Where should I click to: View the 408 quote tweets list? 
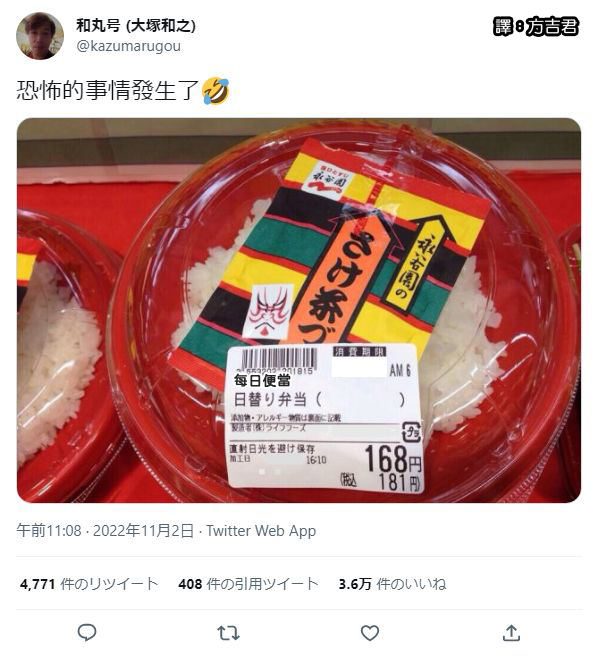click(x=248, y=584)
